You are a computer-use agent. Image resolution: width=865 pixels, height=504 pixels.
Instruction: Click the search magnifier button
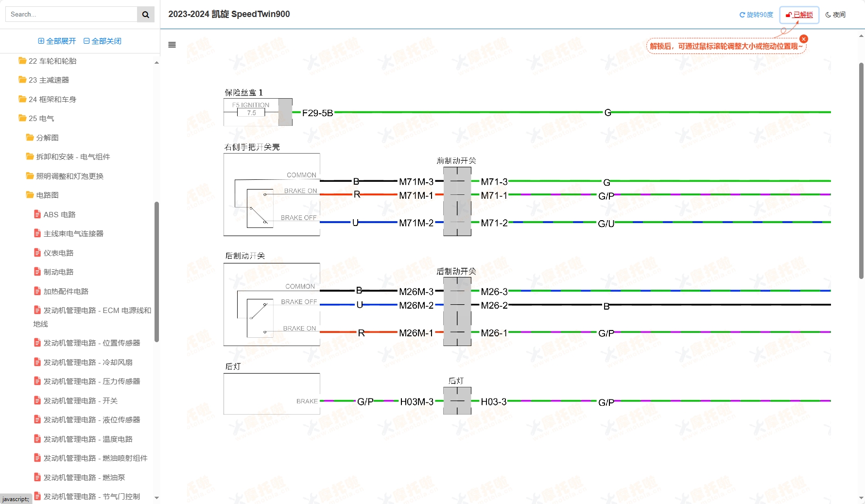[145, 15]
